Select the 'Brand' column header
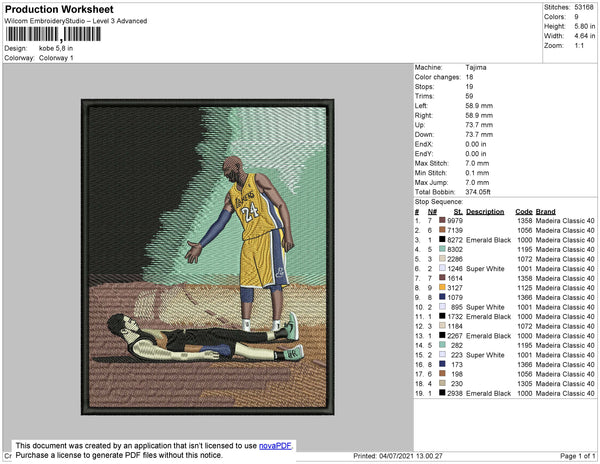Viewport: 600px width, 464px height. tap(546, 212)
